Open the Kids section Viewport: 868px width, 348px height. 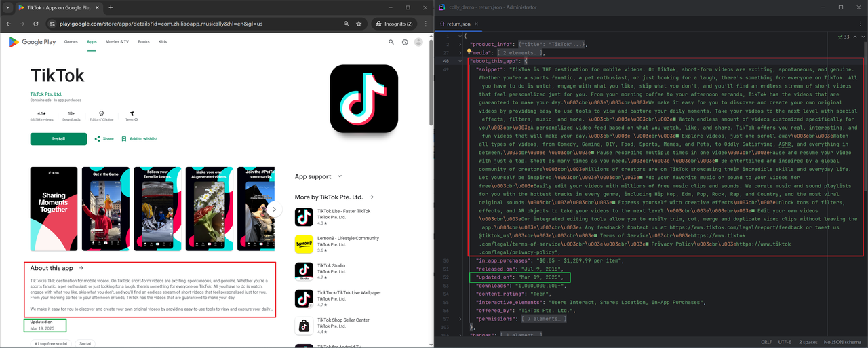163,42
